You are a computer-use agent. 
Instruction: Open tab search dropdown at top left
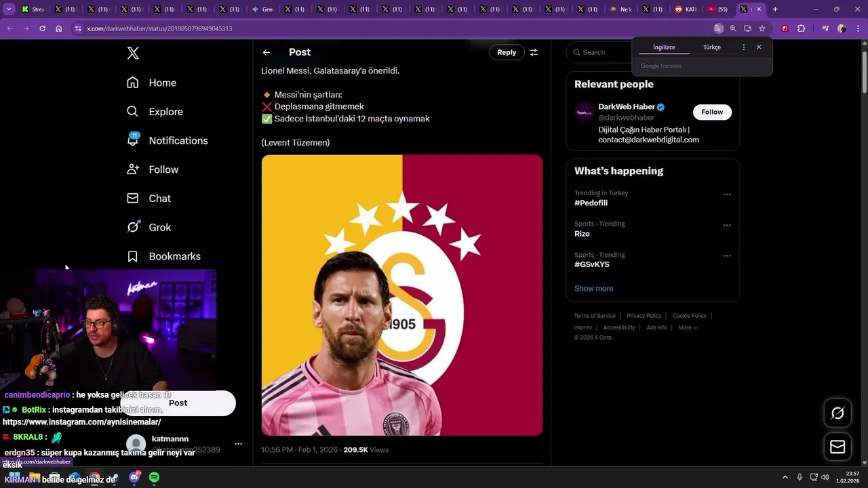point(9,9)
